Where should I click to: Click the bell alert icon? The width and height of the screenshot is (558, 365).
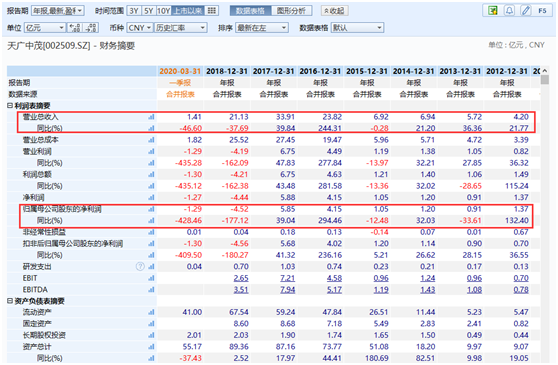[509, 11]
